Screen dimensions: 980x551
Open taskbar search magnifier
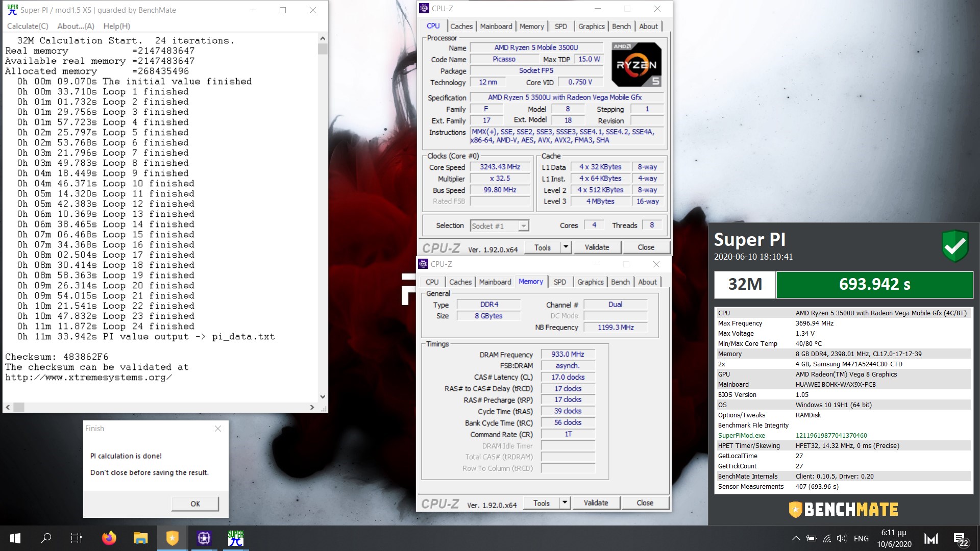coord(46,538)
